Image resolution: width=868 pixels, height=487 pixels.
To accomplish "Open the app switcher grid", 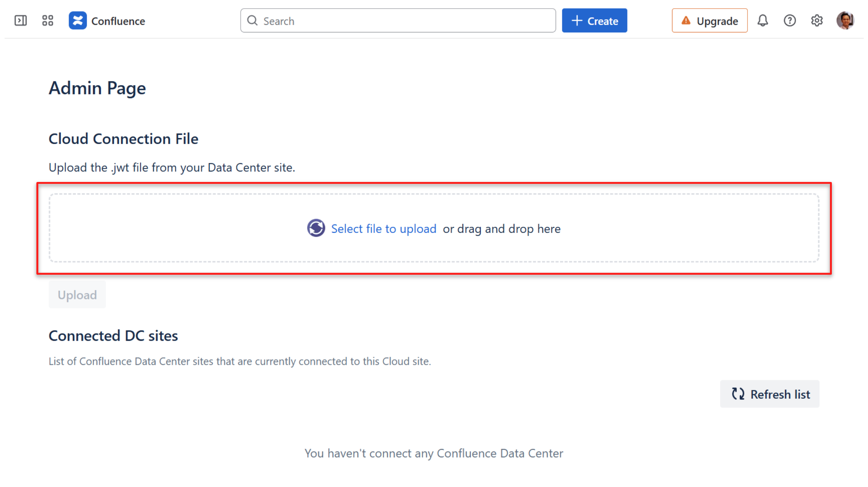I will 48,21.
